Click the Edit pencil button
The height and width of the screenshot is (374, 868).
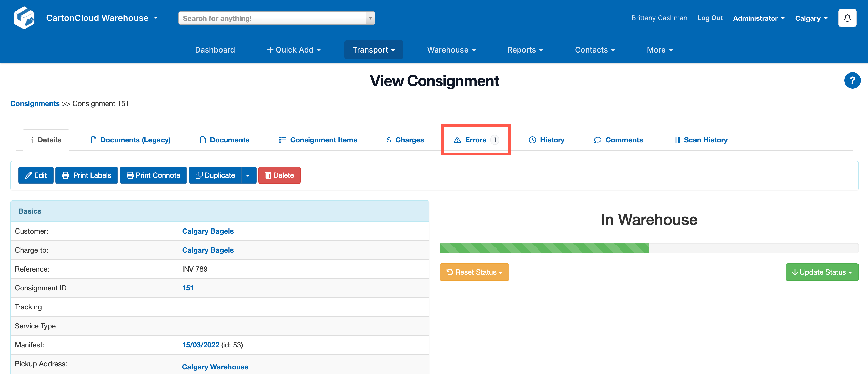tap(36, 175)
